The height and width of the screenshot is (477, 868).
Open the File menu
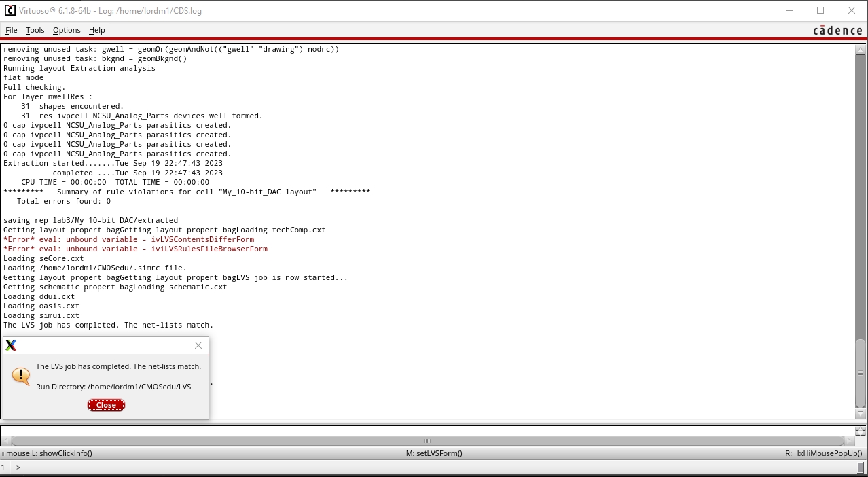coord(12,30)
